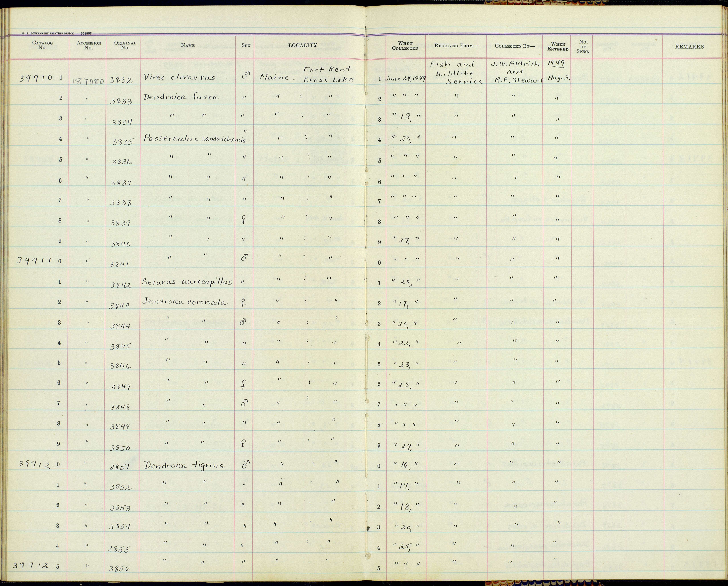Click the 'Sex' column header
Viewport: 728px width, 586px height.
(246, 46)
